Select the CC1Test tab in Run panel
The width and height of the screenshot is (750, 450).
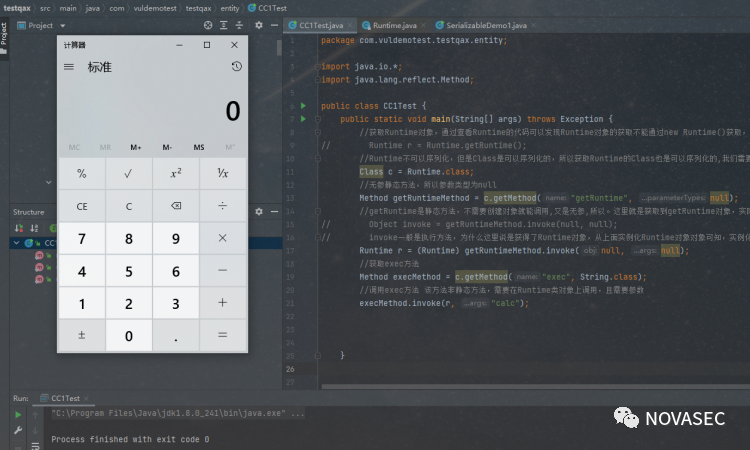65,398
